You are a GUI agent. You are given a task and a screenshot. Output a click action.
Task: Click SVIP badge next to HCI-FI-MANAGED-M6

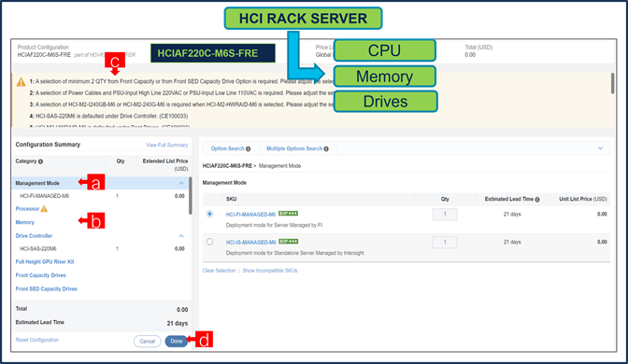pyautogui.click(x=288, y=214)
